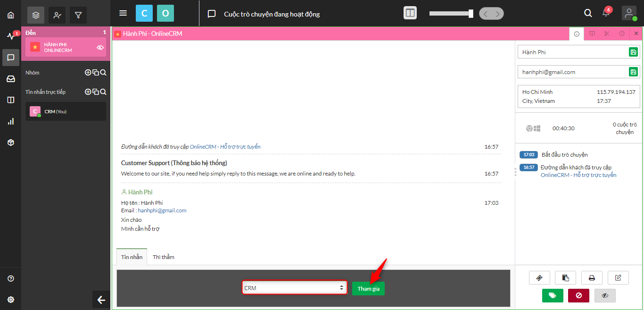Open the search magnifier in top bar

pyautogui.click(x=588, y=13)
